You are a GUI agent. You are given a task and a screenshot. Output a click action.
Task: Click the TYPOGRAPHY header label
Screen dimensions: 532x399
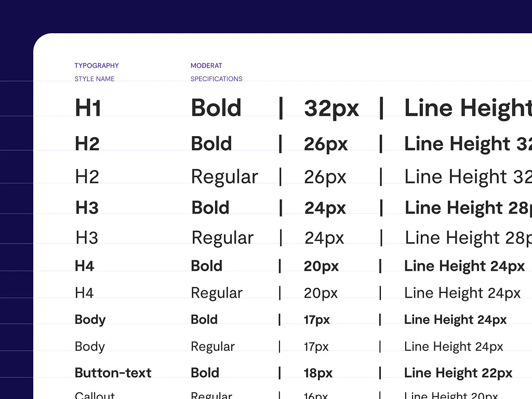[97, 65]
